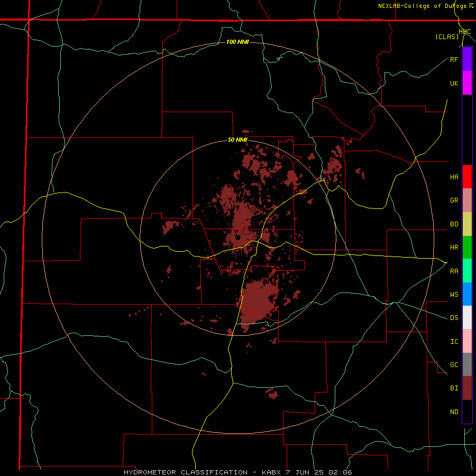This screenshot has width=476, height=476.
Task: Click the BI biological brown swatch
Action: pos(467,388)
